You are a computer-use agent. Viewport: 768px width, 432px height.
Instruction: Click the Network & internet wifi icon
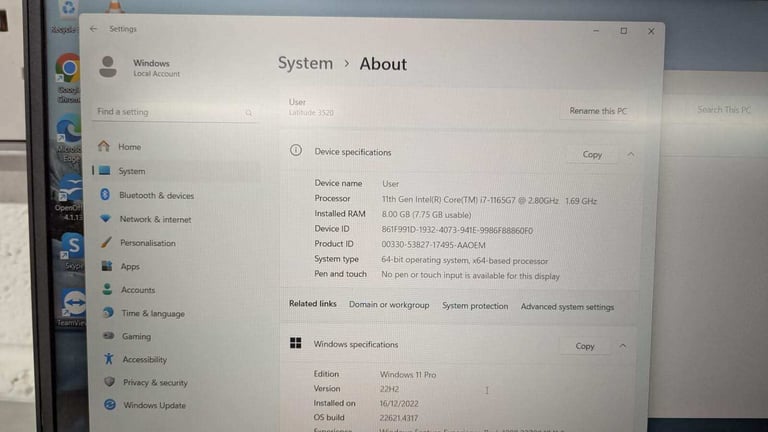(x=106, y=218)
